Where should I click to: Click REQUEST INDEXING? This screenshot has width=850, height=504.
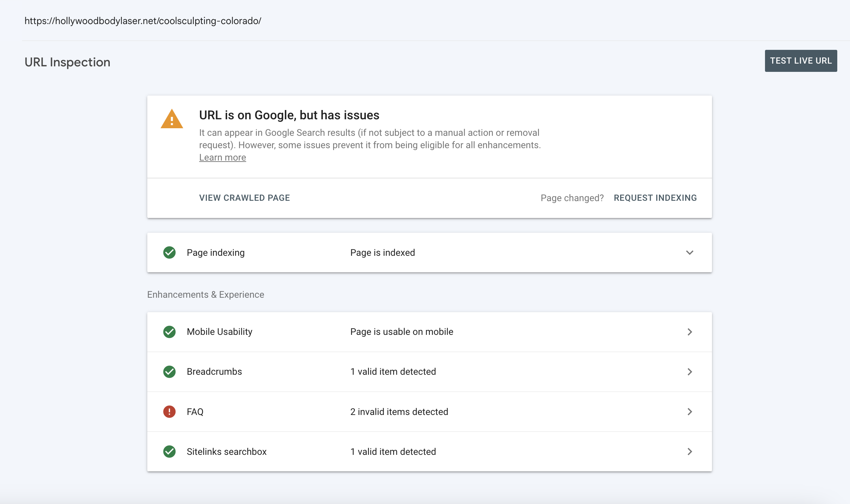[x=655, y=198]
